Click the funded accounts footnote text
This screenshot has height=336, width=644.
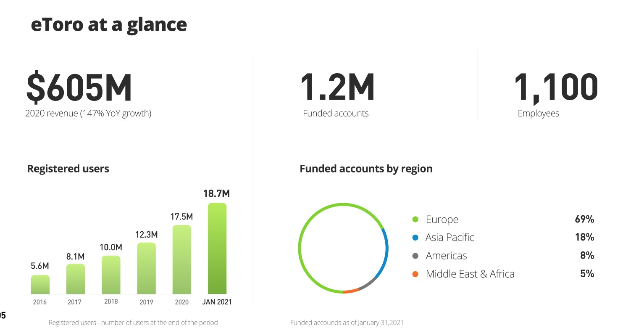(x=347, y=323)
